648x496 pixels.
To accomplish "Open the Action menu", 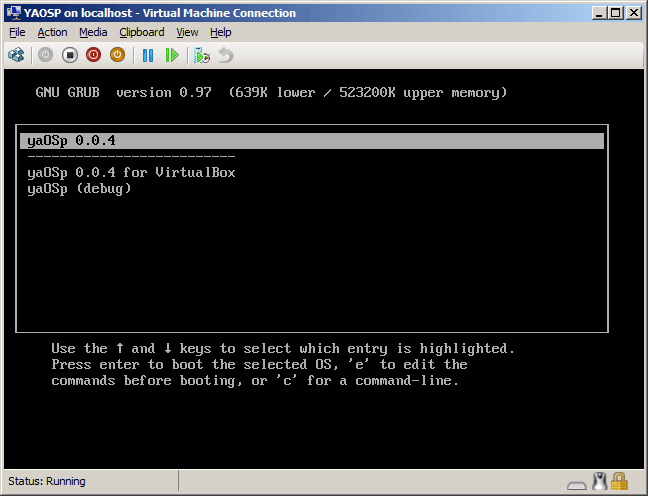I will coord(52,32).
